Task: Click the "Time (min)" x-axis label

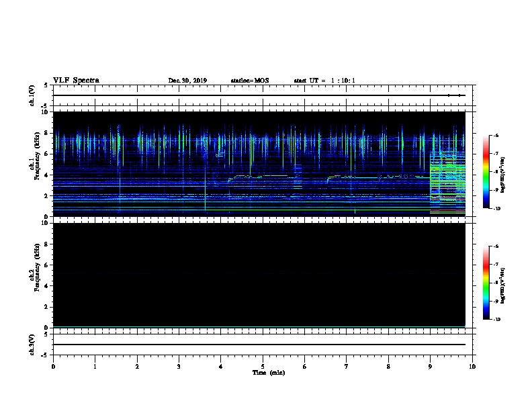Action: 269,373
